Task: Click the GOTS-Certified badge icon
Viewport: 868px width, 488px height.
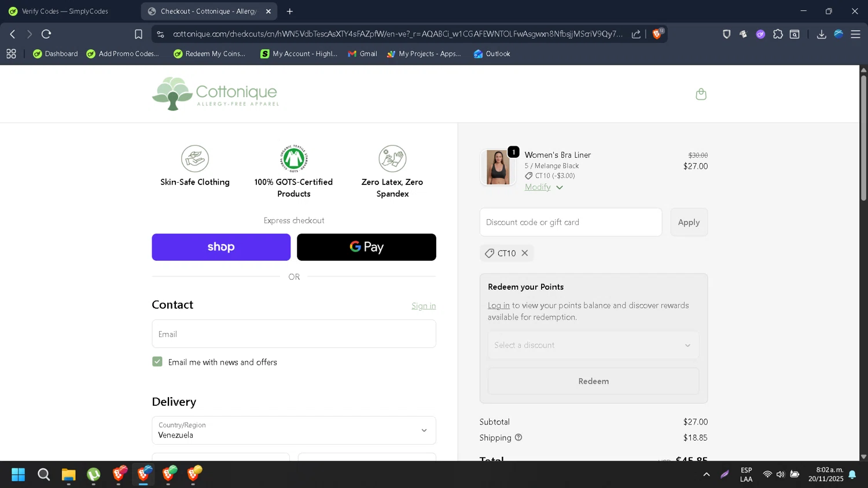Action: coord(294,158)
